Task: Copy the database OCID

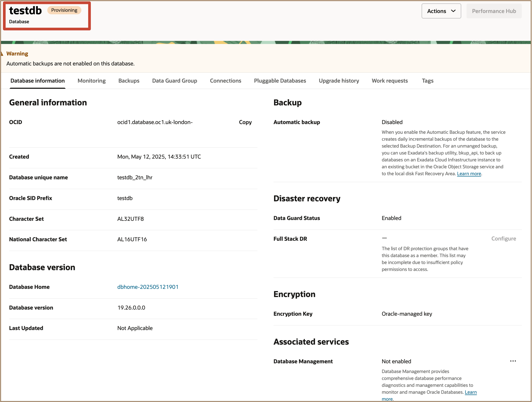Action: pyautogui.click(x=245, y=122)
